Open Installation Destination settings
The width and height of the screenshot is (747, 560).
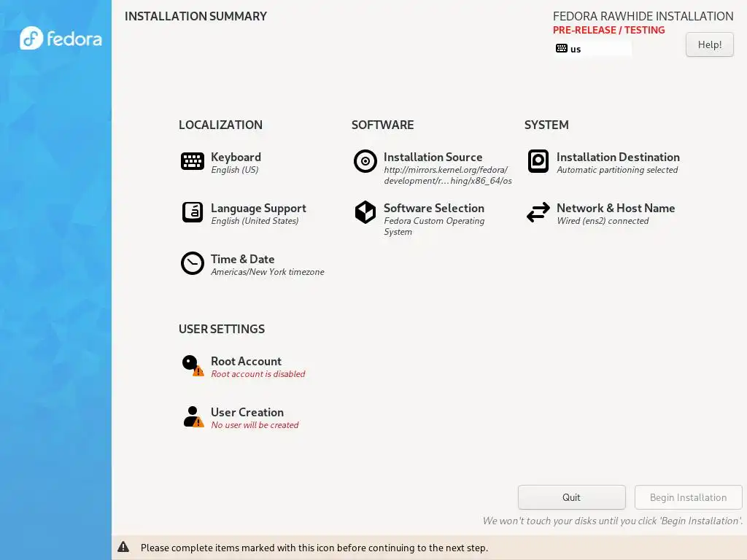[619, 157]
